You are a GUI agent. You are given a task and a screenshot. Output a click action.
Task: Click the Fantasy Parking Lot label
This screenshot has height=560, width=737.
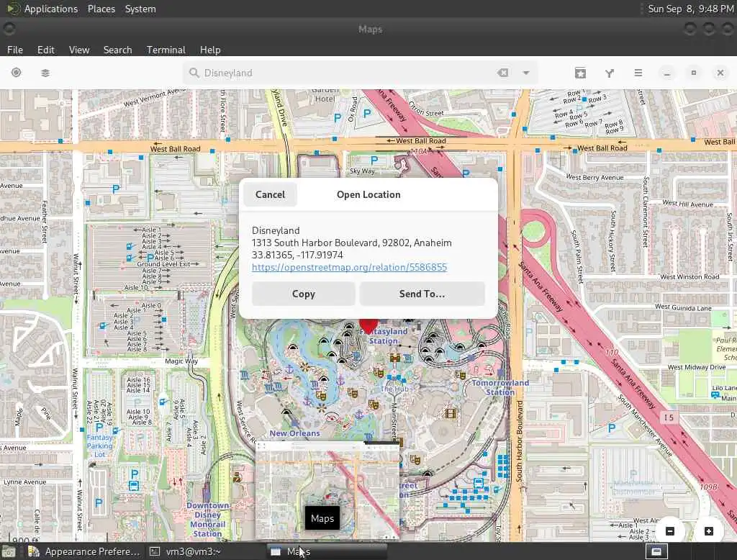[x=99, y=446]
